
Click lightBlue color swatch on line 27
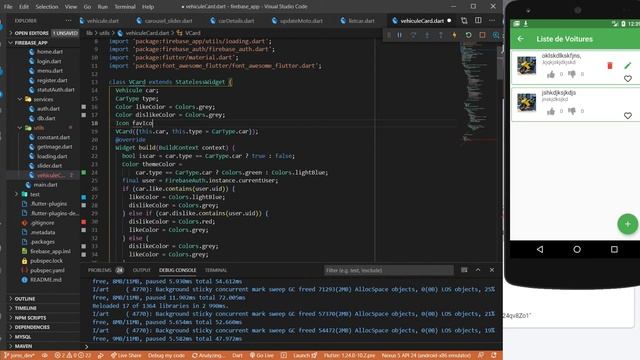pos(84,197)
